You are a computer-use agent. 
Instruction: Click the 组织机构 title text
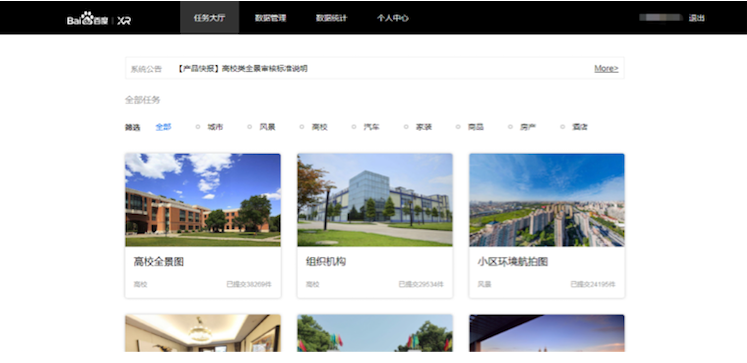pos(326,262)
